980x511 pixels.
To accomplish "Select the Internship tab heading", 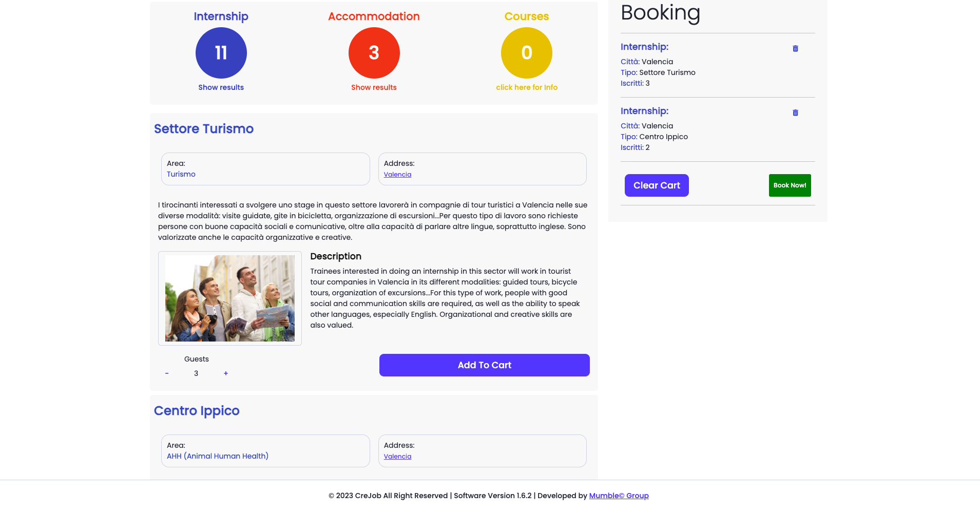I will (x=221, y=16).
